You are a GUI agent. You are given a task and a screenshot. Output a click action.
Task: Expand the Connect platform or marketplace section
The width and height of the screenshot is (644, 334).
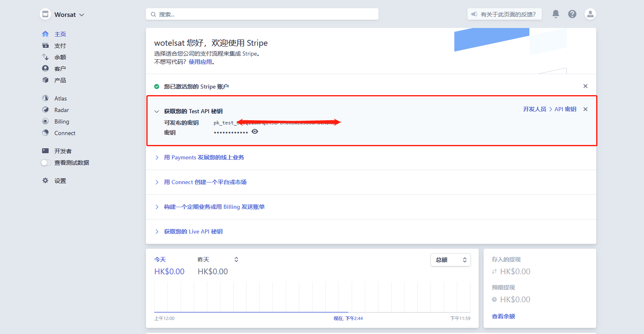coord(157,182)
